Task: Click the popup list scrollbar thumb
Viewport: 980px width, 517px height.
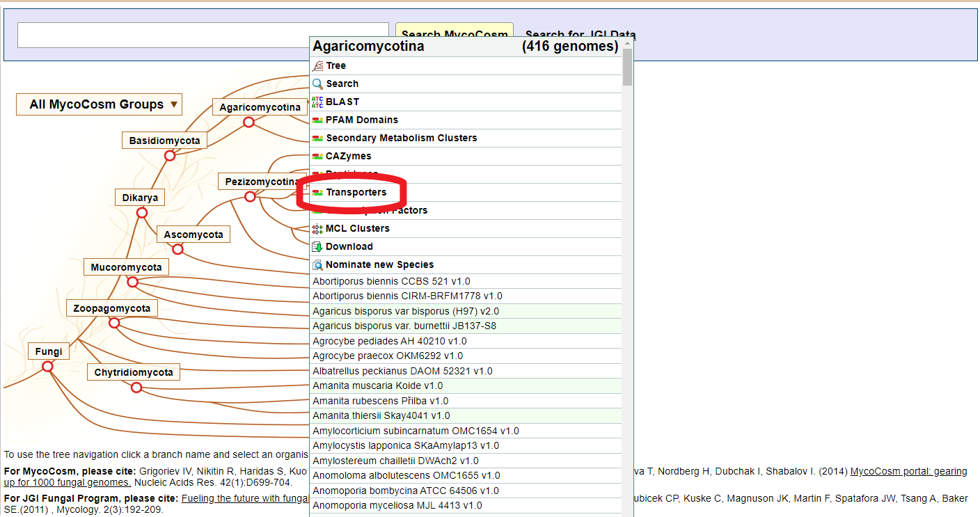Action: [628, 67]
